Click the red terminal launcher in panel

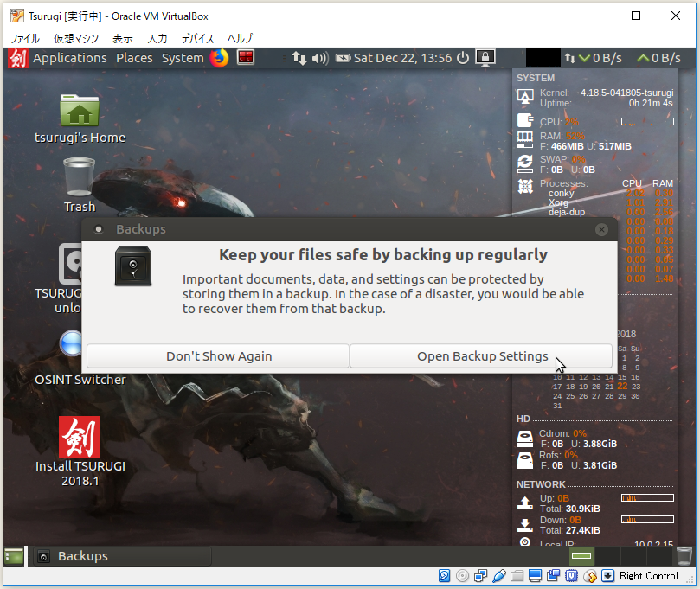(246, 57)
